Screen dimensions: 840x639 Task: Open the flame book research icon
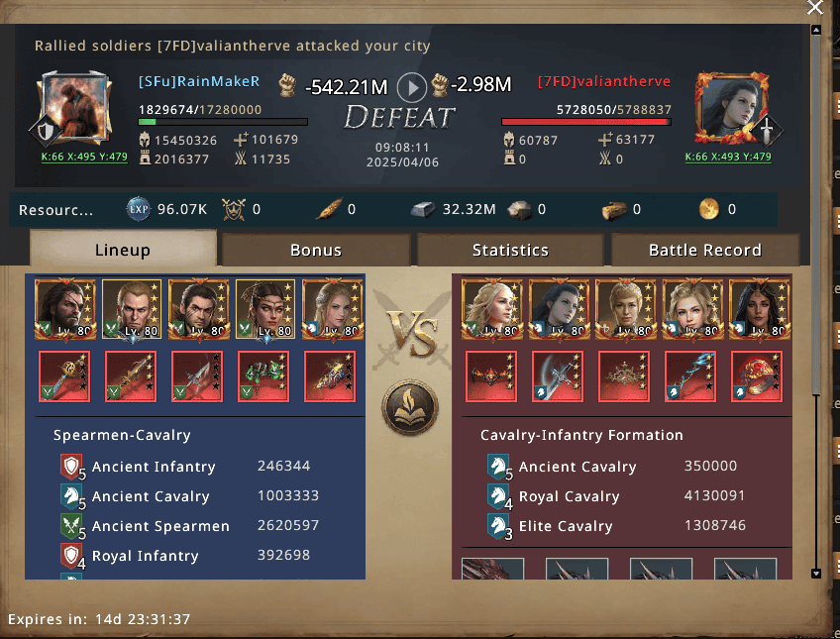pyautogui.click(x=410, y=407)
